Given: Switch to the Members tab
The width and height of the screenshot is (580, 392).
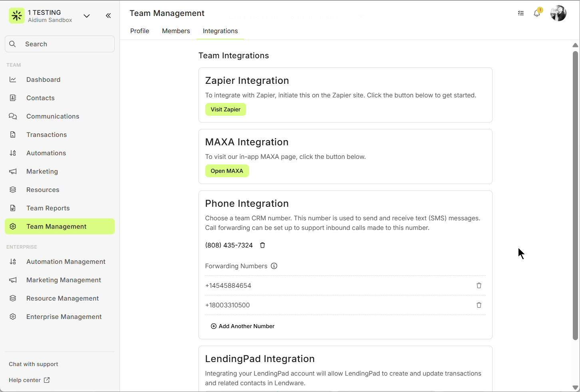Looking at the screenshot, I should pyautogui.click(x=176, y=31).
